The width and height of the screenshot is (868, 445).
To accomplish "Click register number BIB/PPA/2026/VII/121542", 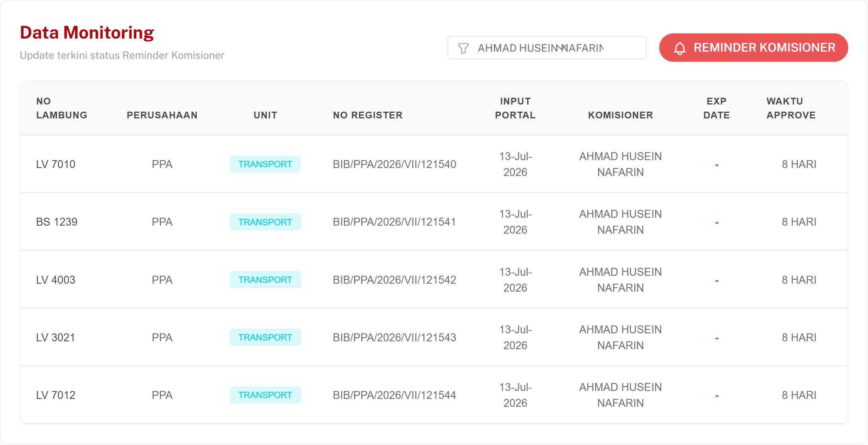I will coord(395,280).
